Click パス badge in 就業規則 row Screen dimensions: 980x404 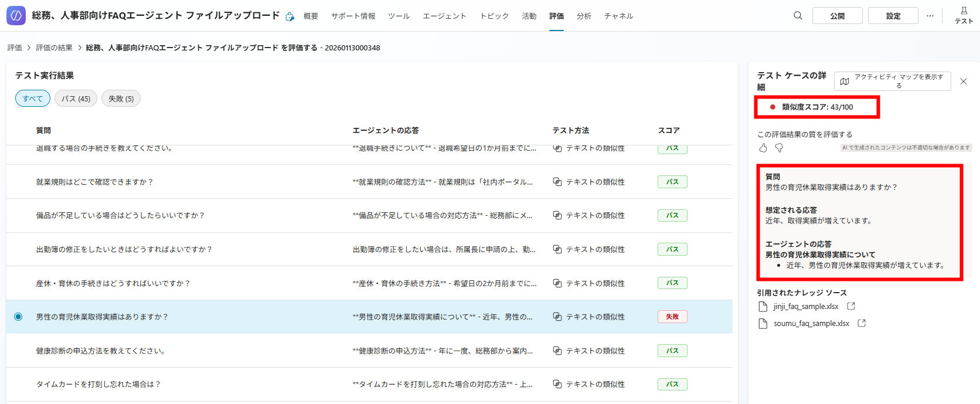(672, 182)
